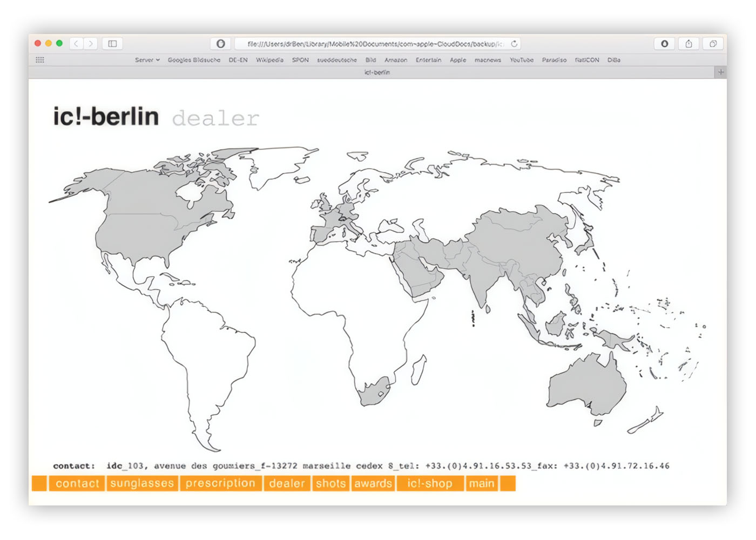Click the Safari back navigation arrow

77,44
